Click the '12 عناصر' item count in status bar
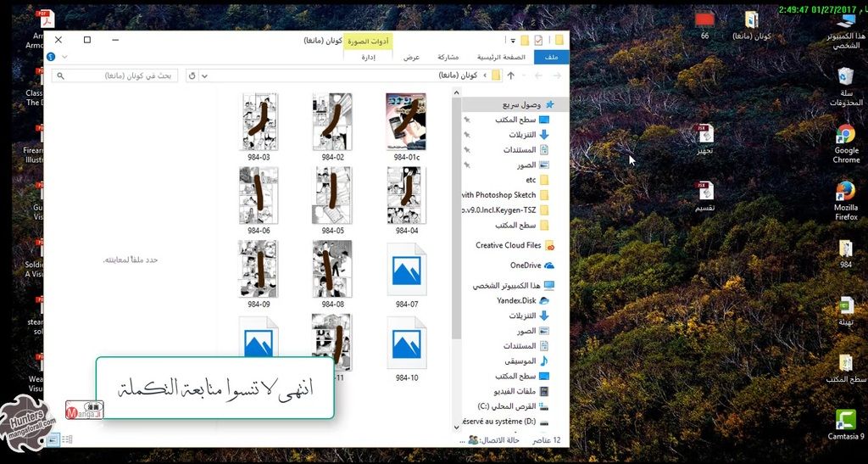 click(547, 440)
